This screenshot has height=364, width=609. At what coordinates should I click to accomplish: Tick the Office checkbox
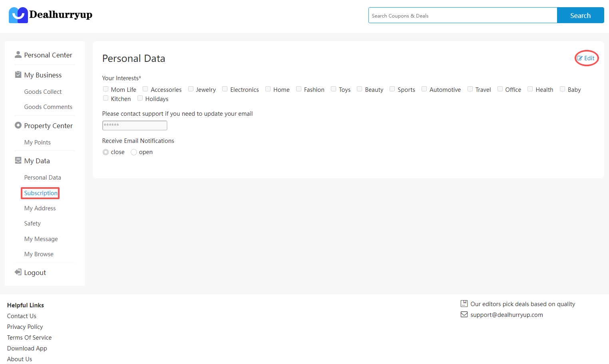pyautogui.click(x=500, y=89)
